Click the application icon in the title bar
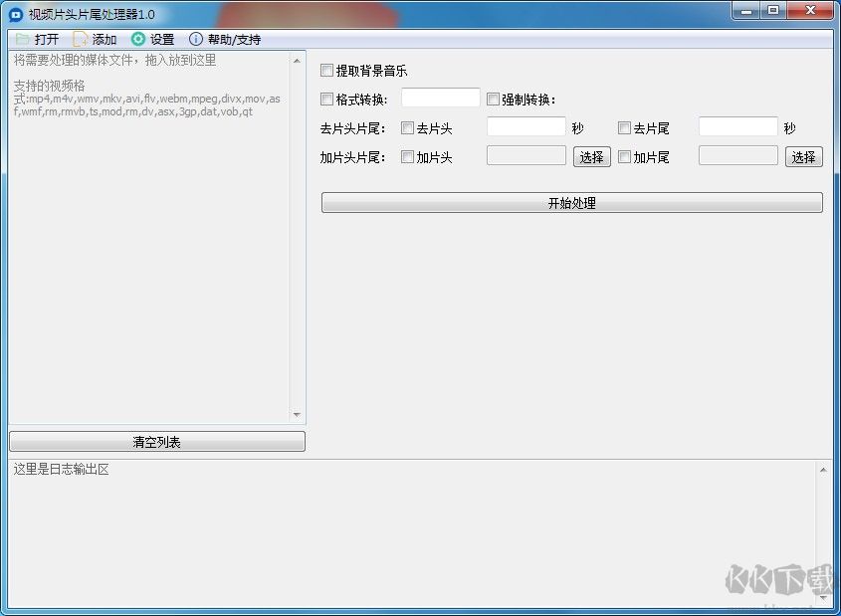The height and width of the screenshot is (616, 841). coord(15,11)
